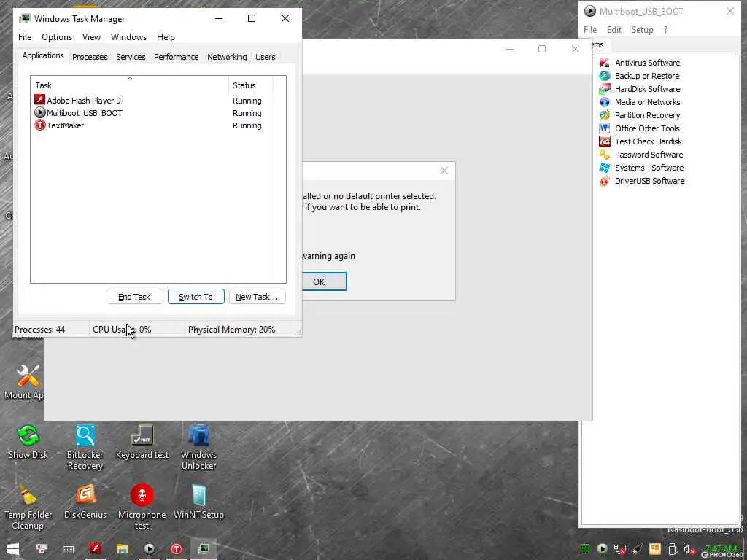Close the printer warning dialog
The image size is (747, 560).
coord(444,171)
